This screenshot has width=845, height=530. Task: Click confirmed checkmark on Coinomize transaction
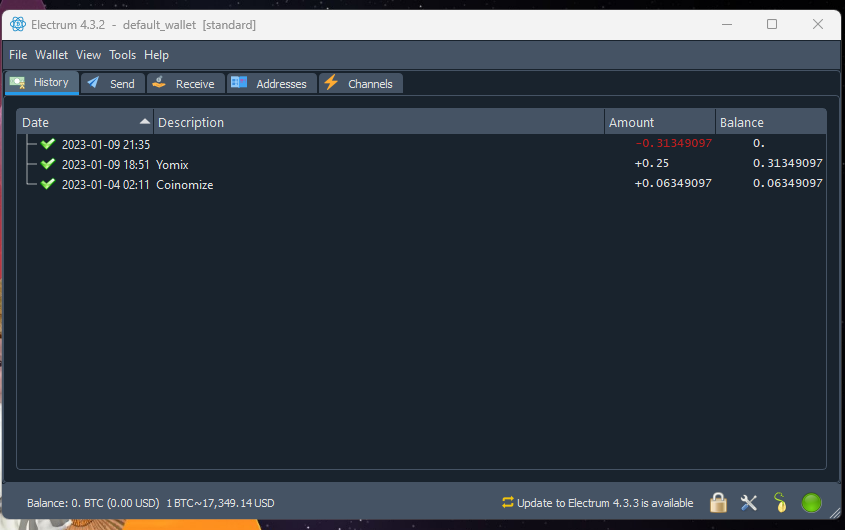pos(48,183)
